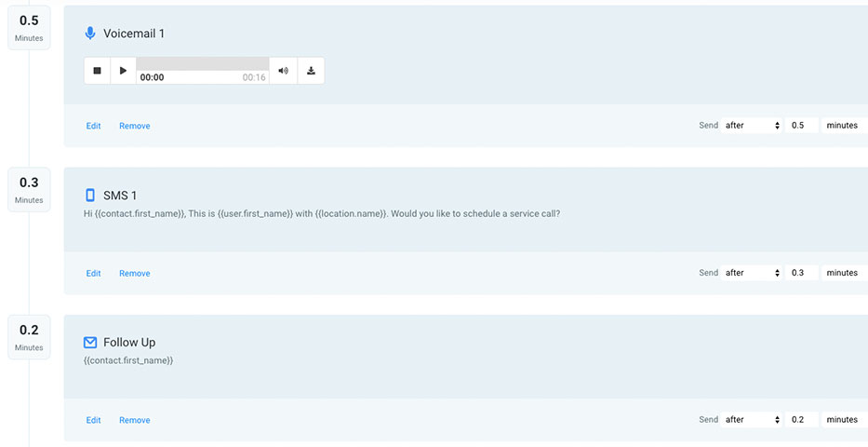Select the 0.3 Minutes timeline marker
Viewport: 868px width, 447px height.
29,189
